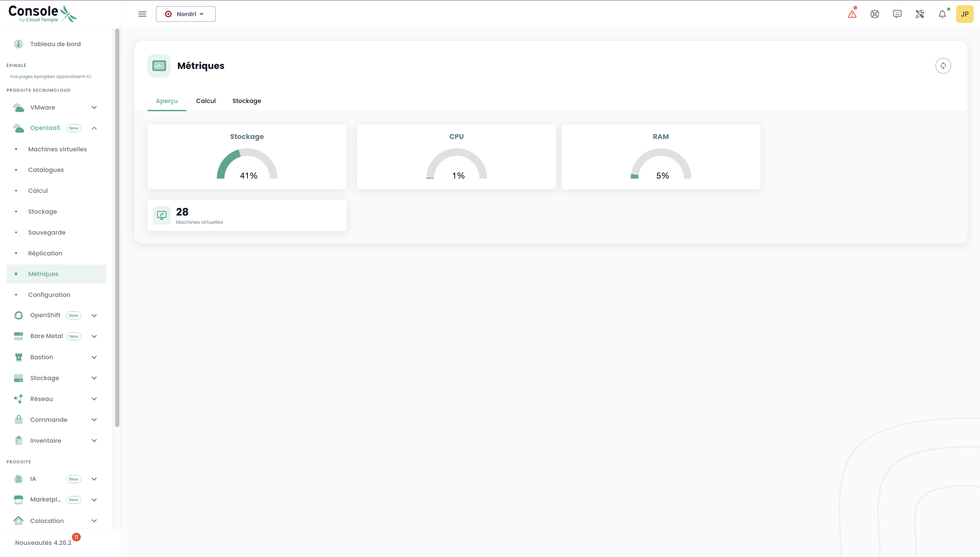
Task: Open Machines virtuelles in the sidebar
Action: pos(57,149)
